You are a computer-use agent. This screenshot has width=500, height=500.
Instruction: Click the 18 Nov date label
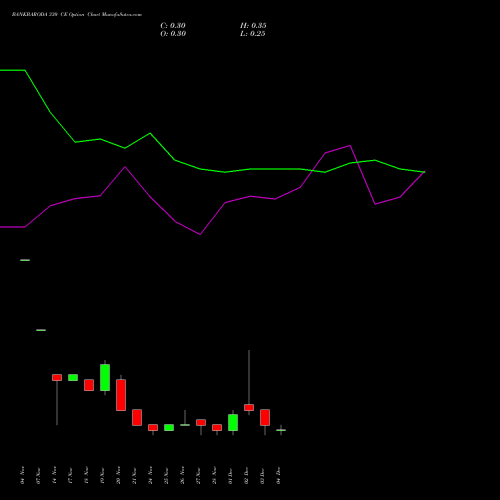[x=86, y=475]
